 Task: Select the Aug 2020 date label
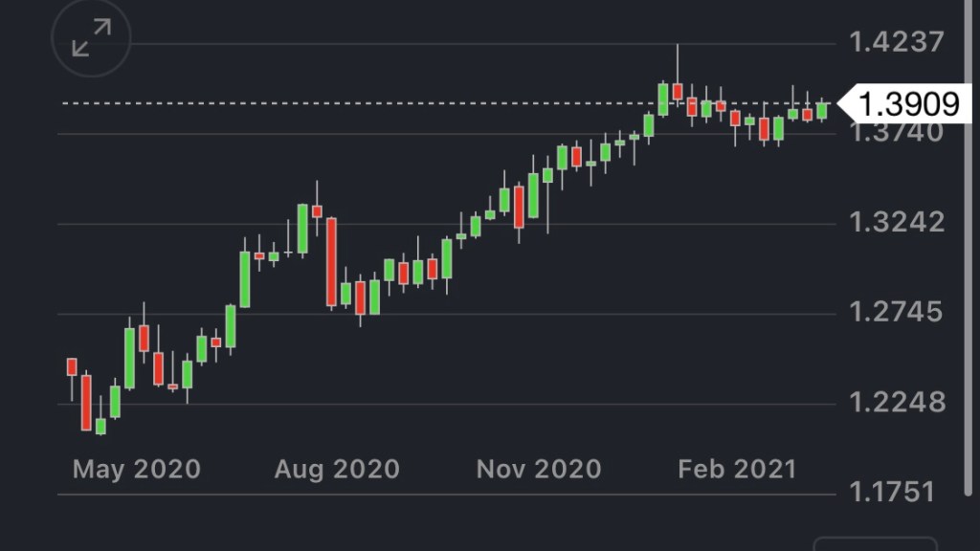[x=336, y=469]
